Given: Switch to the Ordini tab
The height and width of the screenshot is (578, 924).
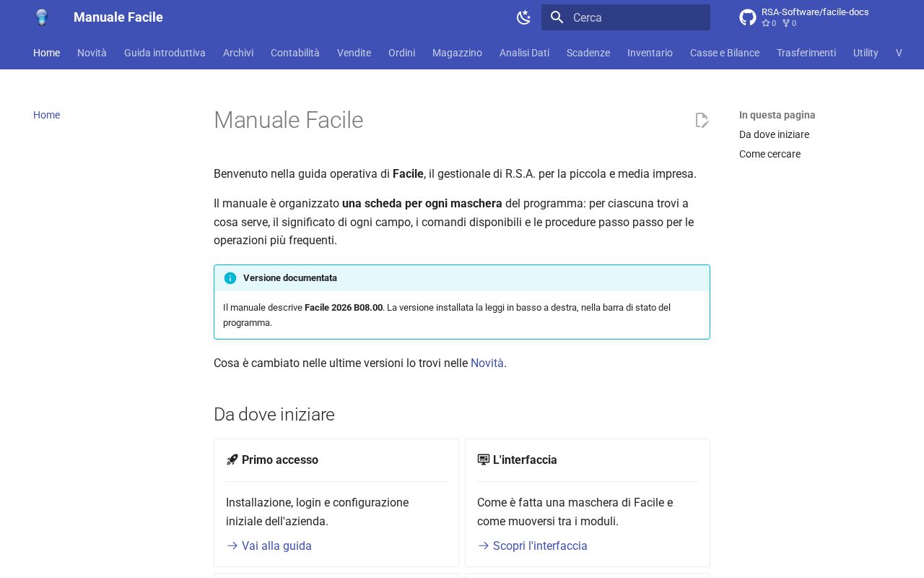Looking at the screenshot, I should point(401,53).
